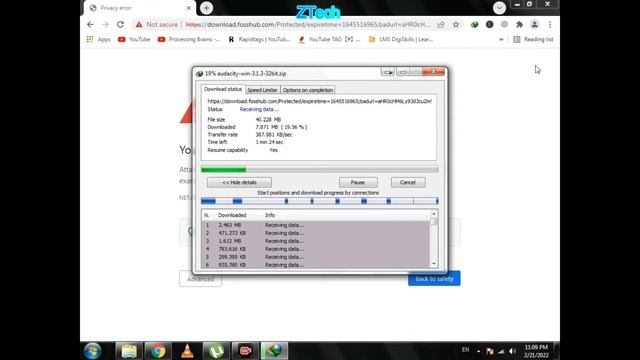Screen dimensions: 640x360
Task: Cancel the audacity download
Action: coord(408,182)
